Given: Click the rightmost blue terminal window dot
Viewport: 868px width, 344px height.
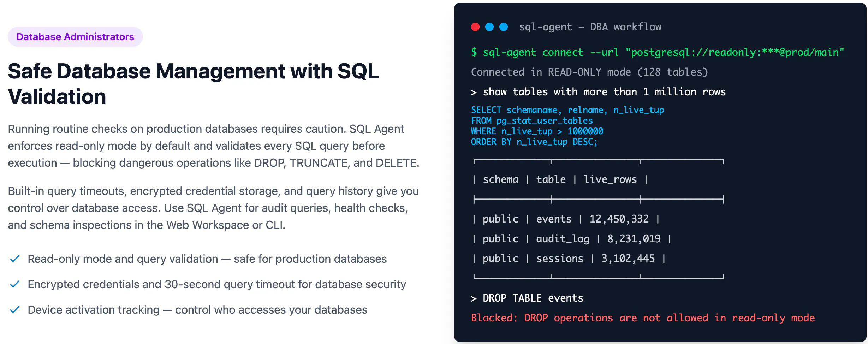Looking at the screenshot, I should (x=504, y=27).
